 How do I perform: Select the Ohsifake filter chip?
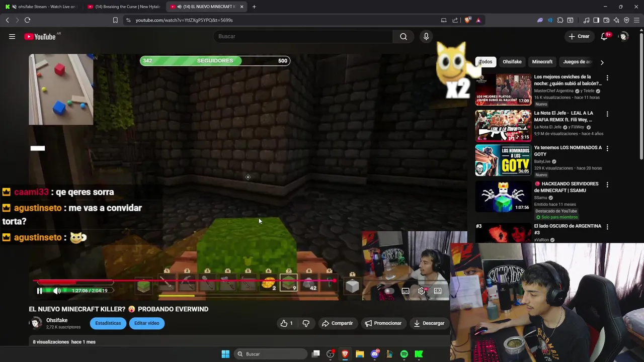pos(512,62)
